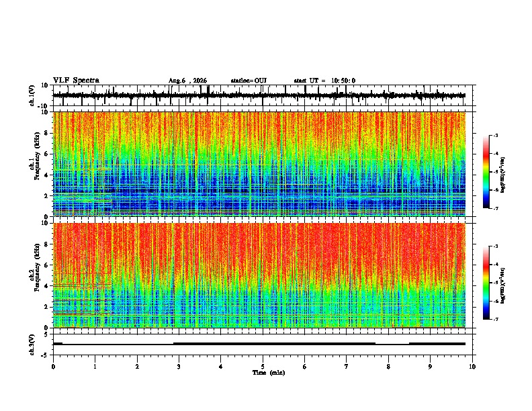
Task: Click the 'start UT = 10:50:0' text
Action: tap(324, 81)
